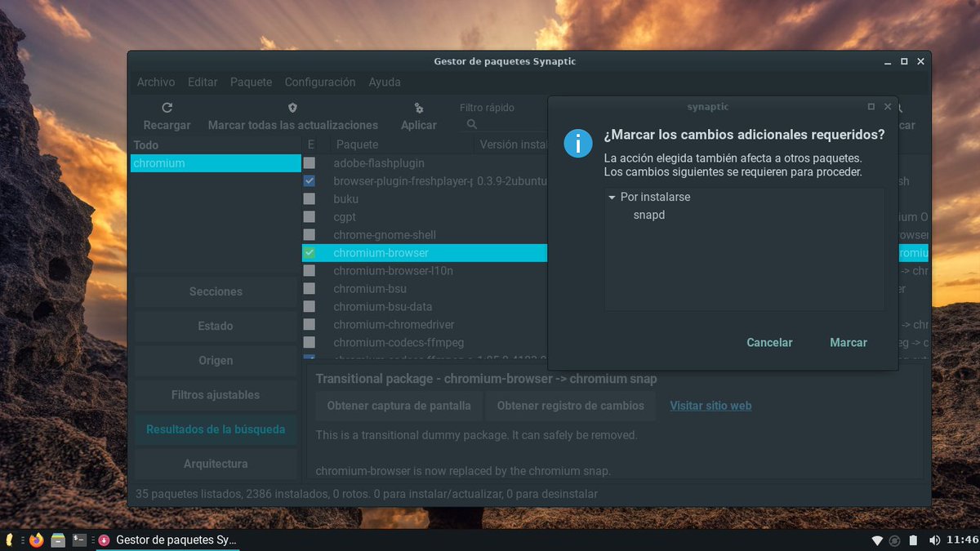Select the Filtros ajustables button
The height and width of the screenshot is (551, 980).
[x=216, y=395]
